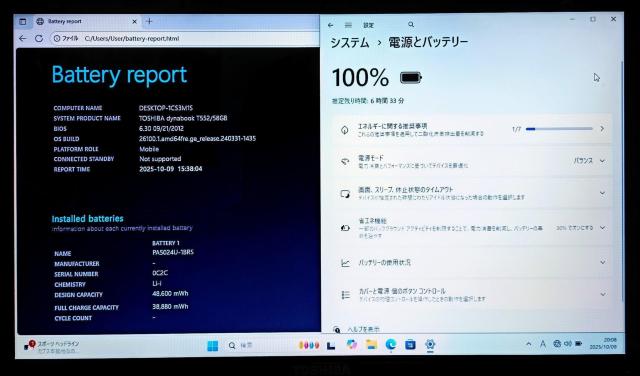The height and width of the screenshot is (376, 640).
Task: Open the Settings gear icon on taskbar
Action: click(430, 345)
